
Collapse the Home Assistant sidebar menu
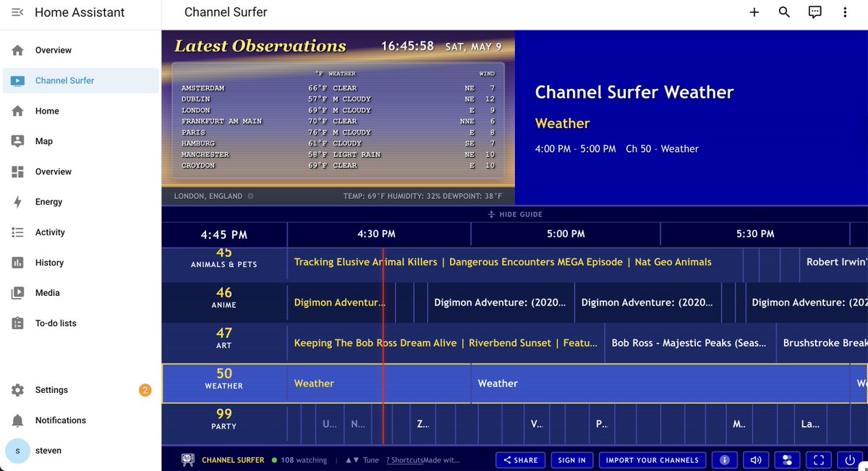coord(18,12)
